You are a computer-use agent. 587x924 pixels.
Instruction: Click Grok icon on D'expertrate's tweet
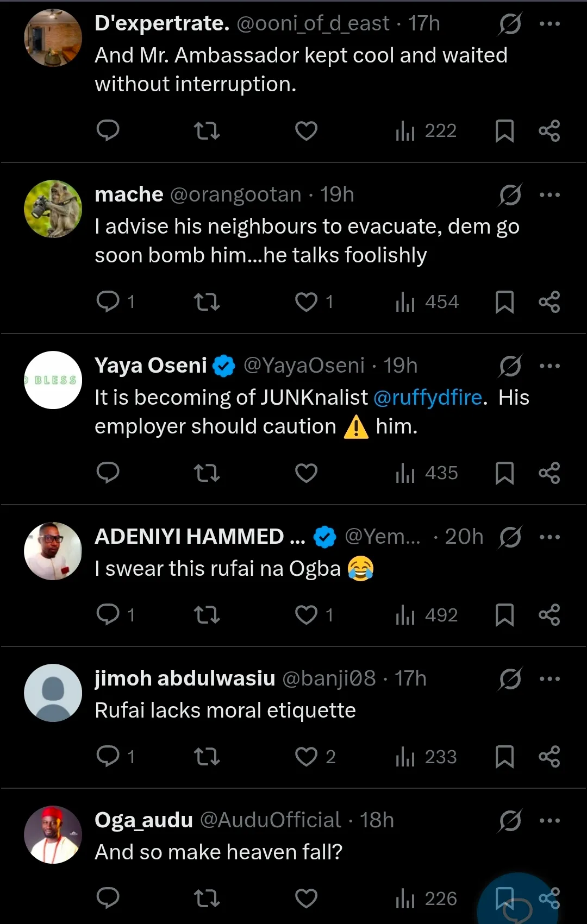[510, 24]
